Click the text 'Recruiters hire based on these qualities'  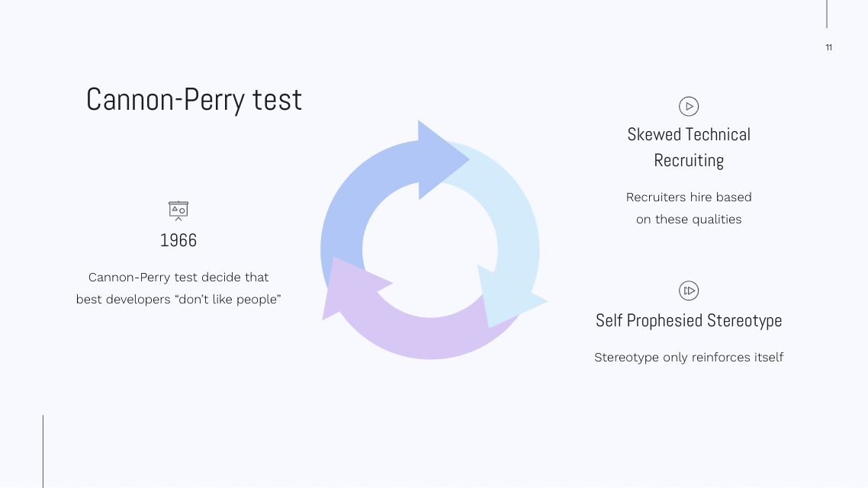click(x=689, y=208)
